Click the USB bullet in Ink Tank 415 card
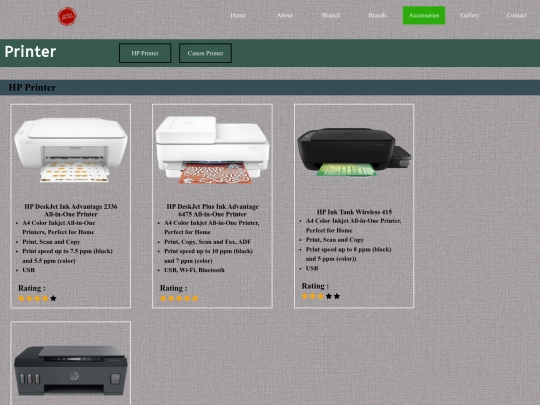Image resolution: width=540 pixels, height=405 pixels. 312,268
